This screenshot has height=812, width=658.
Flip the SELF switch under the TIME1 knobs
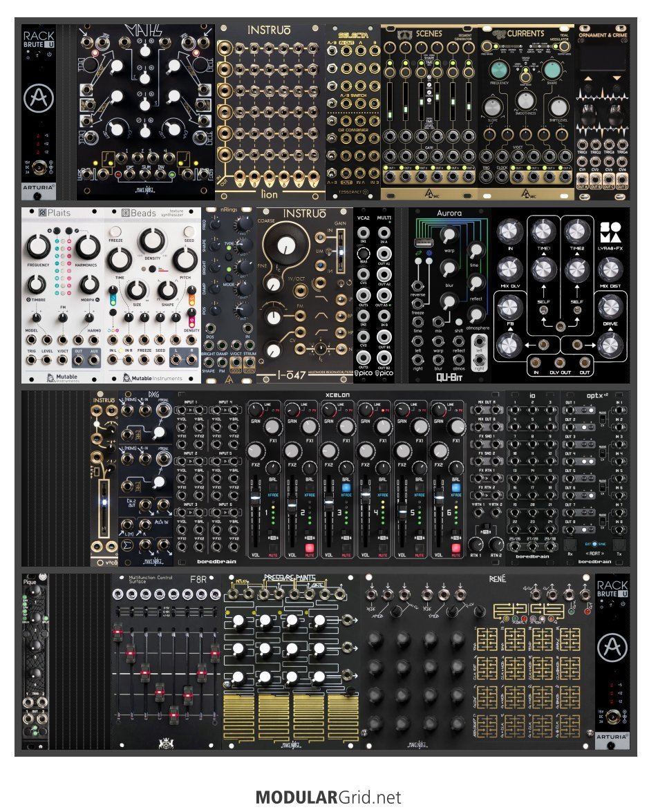click(543, 311)
